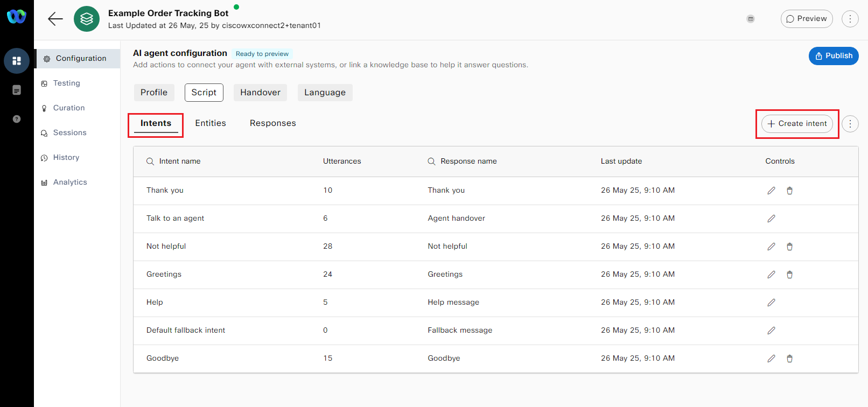Click the Create intent button
The image size is (868, 407).
(x=797, y=124)
